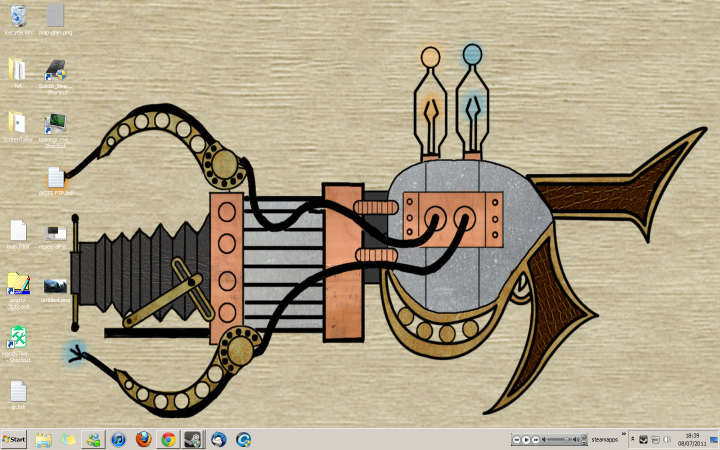Expand the steamapps toolbar chevron

[624, 435]
